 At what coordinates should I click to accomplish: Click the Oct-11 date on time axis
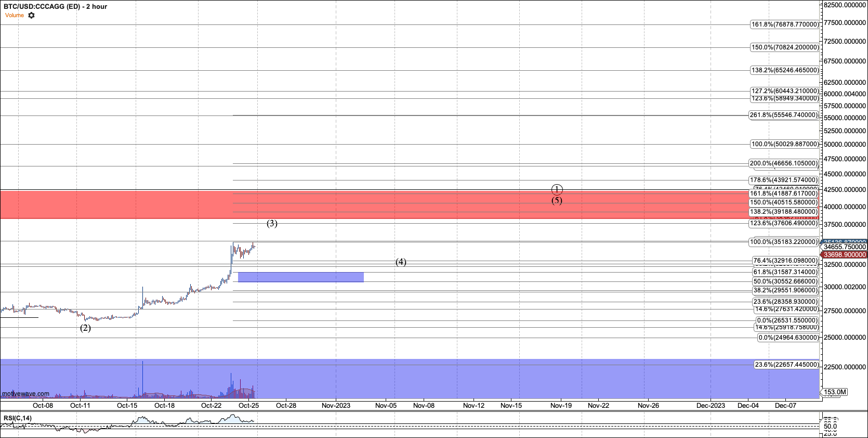(80, 406)
